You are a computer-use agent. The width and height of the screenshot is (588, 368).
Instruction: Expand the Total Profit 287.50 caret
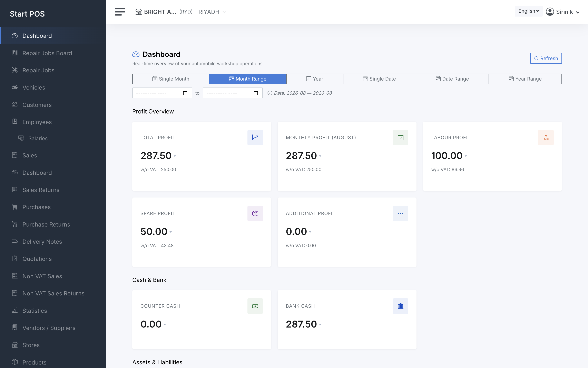pos(175,156)
